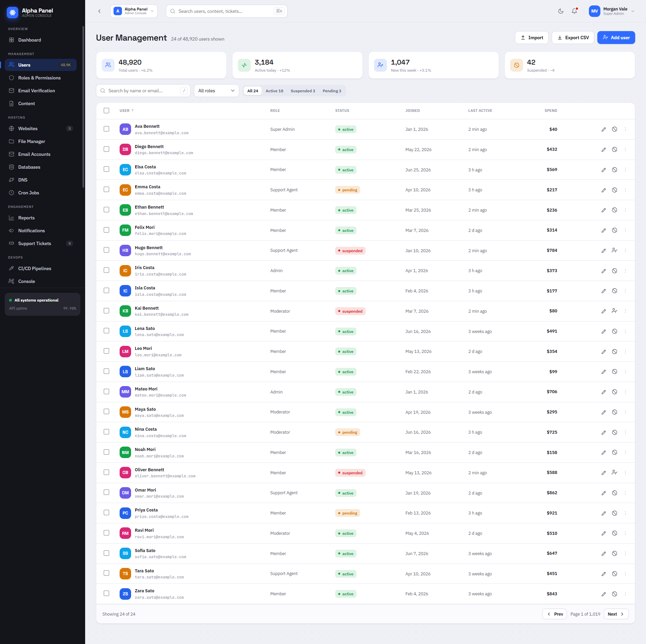
Task: Check the box for Ava Bennett
Action: [x=106, y=129]
